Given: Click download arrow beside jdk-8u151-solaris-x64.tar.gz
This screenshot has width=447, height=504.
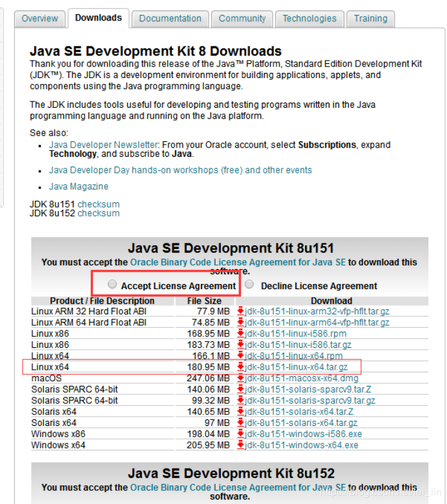Looking at the screenshot, I should pos(240,422).
